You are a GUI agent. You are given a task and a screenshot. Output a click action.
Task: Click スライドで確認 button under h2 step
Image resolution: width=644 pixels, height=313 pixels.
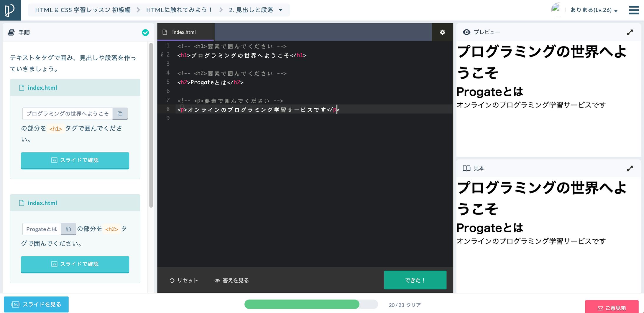coord(75,264)
